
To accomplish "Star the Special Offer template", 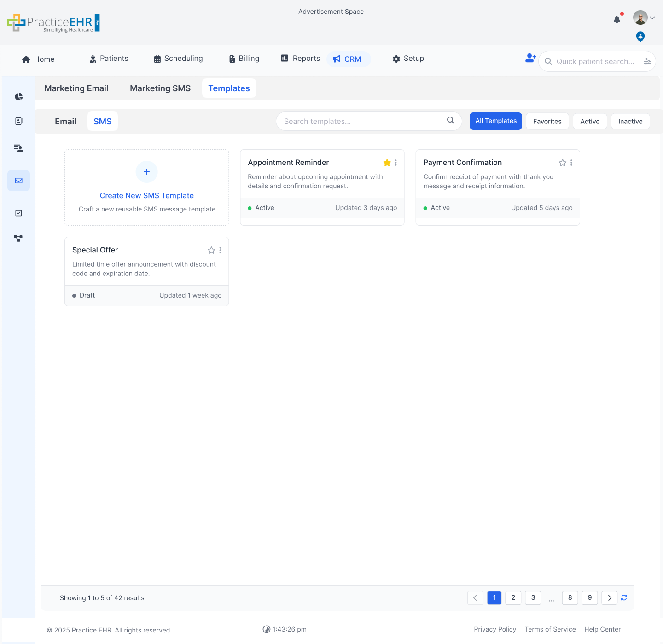I will coord(211,250).
